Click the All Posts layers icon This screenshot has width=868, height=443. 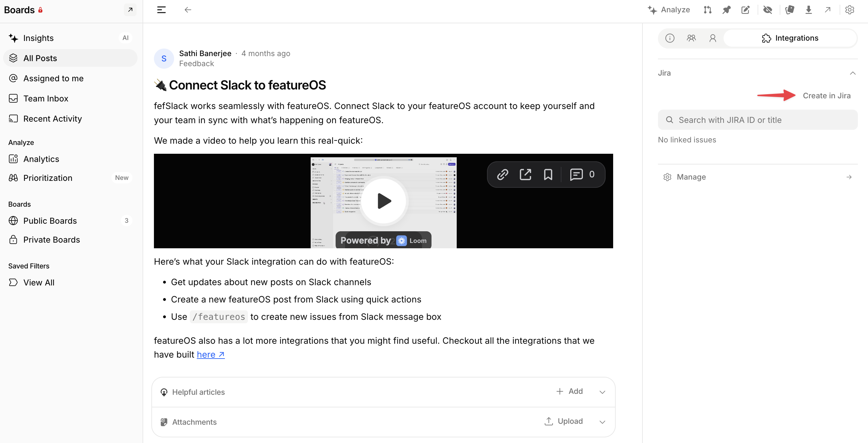tap(13, 58)
